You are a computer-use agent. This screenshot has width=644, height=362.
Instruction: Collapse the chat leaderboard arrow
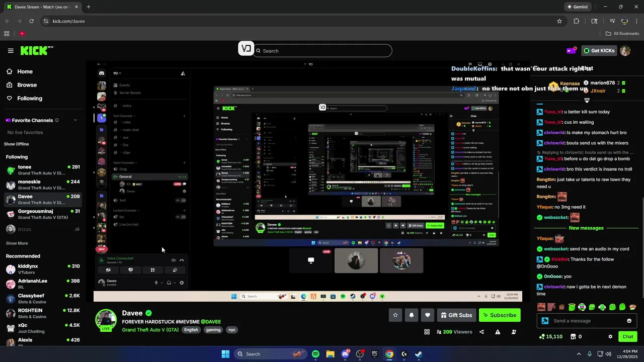point(587,101)
